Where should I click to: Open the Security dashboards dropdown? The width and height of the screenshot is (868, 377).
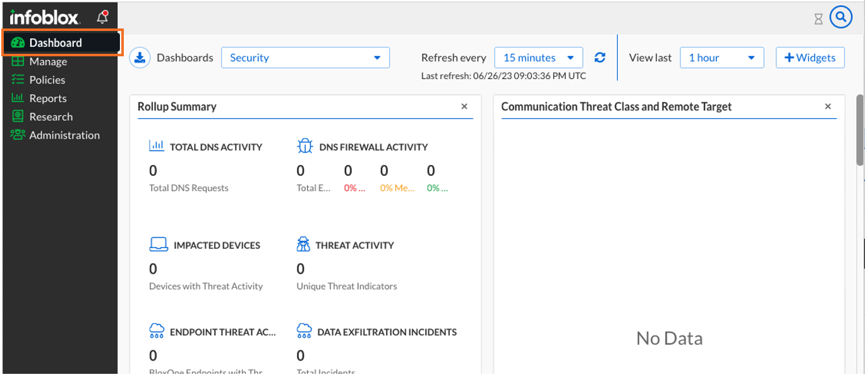[305, 58]
